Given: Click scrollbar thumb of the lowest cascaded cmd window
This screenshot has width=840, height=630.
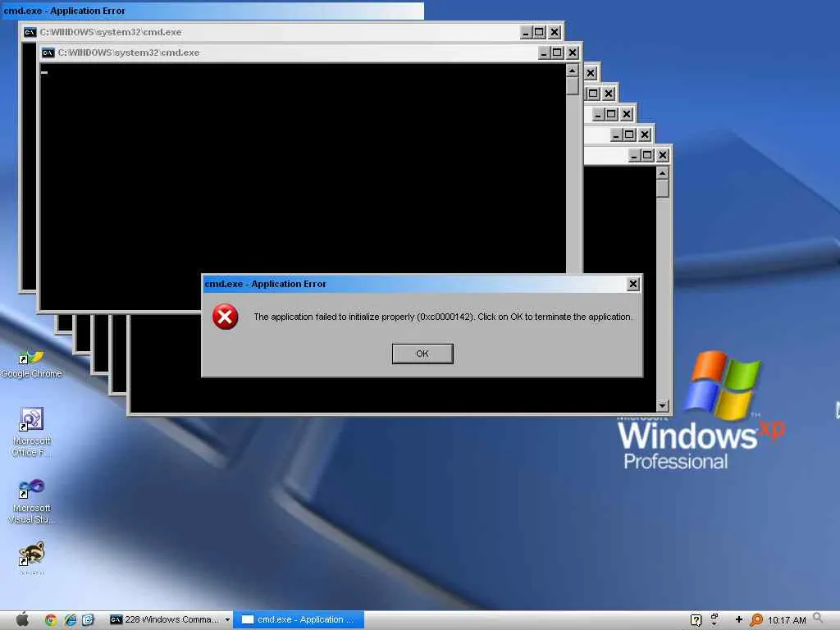Looking at the screenshot, I should (663, 189).
